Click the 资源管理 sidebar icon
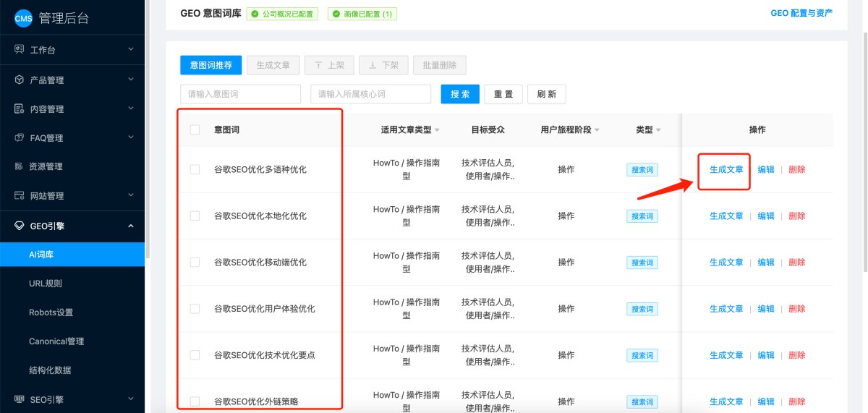The image size is (868, 413). tap(20, 166)
